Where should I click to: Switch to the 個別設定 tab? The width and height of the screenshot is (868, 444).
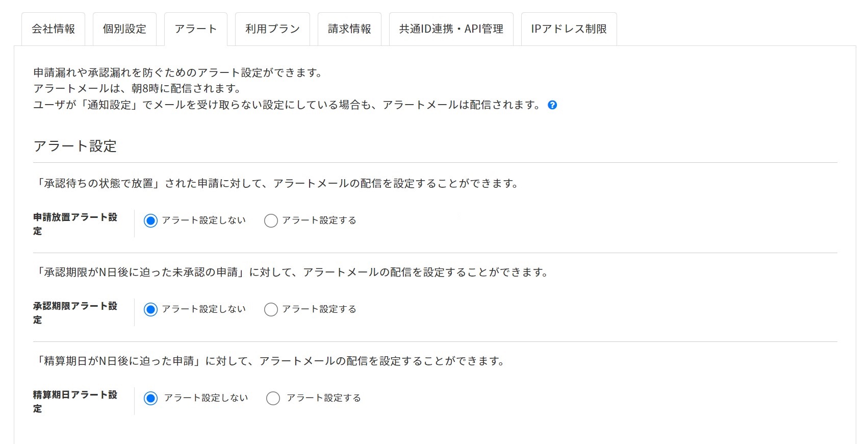tap(124, 29)
